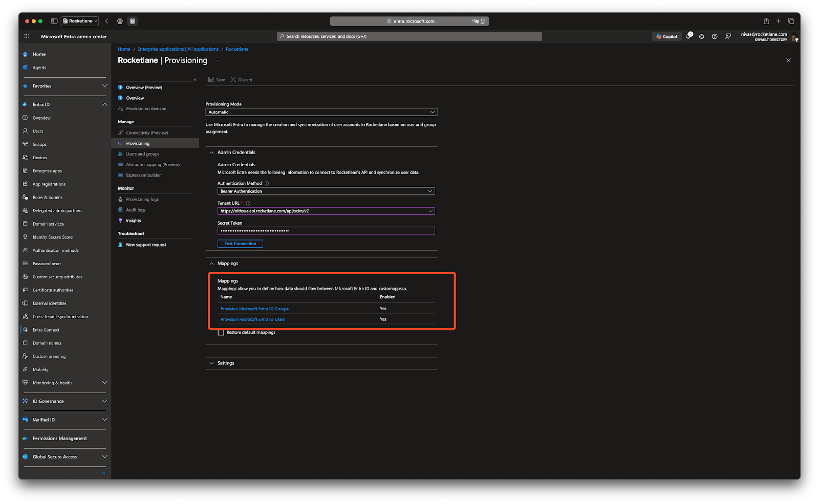Open Users under Entra ID
Screen dimensions: 819x504
coord(38,131)
